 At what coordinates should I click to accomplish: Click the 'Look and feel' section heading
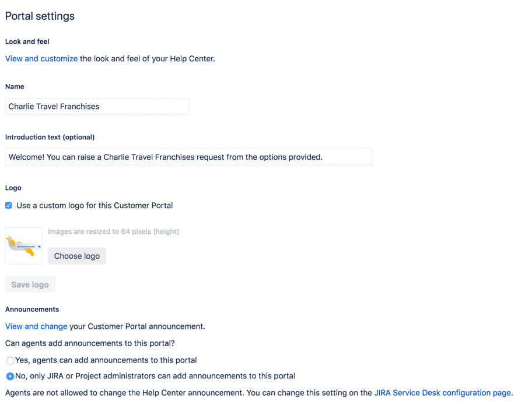(27, 41)
